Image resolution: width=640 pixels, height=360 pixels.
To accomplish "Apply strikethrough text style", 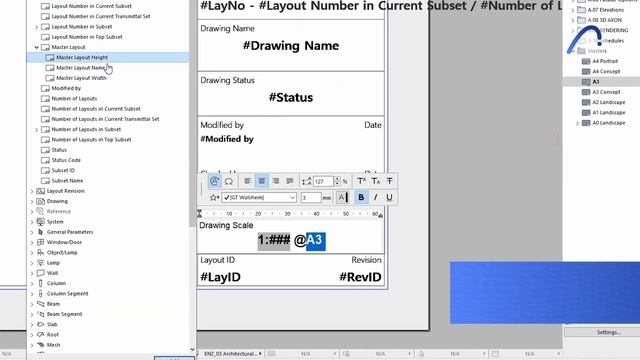I will 389,181.
